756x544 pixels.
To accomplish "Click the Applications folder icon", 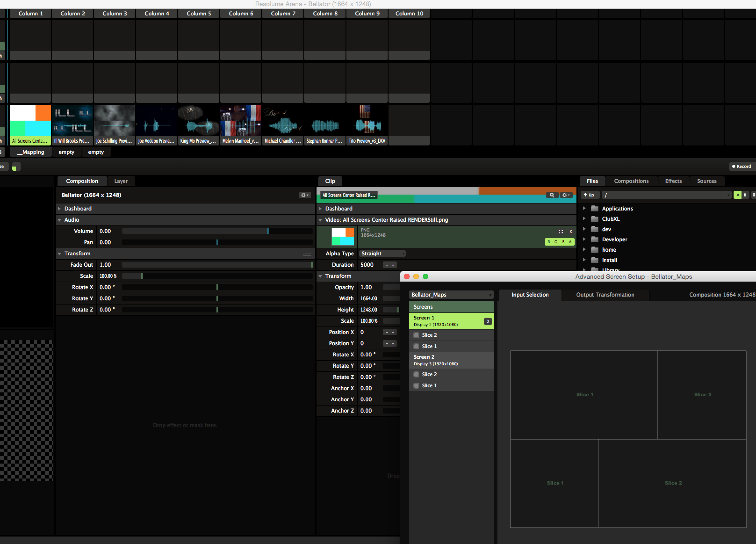I will click(594, 208).
